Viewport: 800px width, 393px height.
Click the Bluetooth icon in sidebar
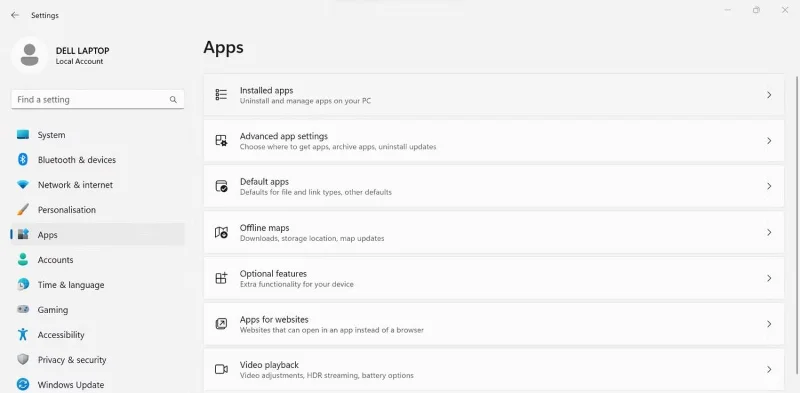click(x=23, y=160)
